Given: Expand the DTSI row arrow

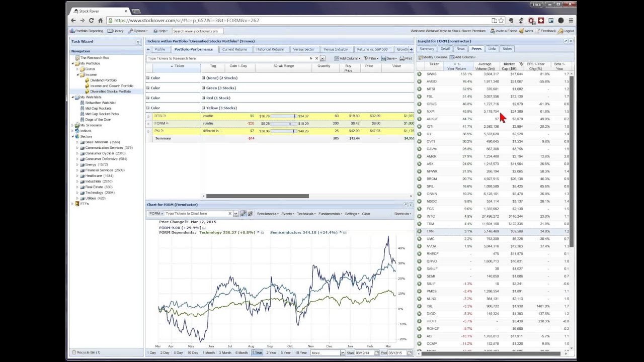Looking at the screenshot, I should pyautogui.click(x=148, y=116).
